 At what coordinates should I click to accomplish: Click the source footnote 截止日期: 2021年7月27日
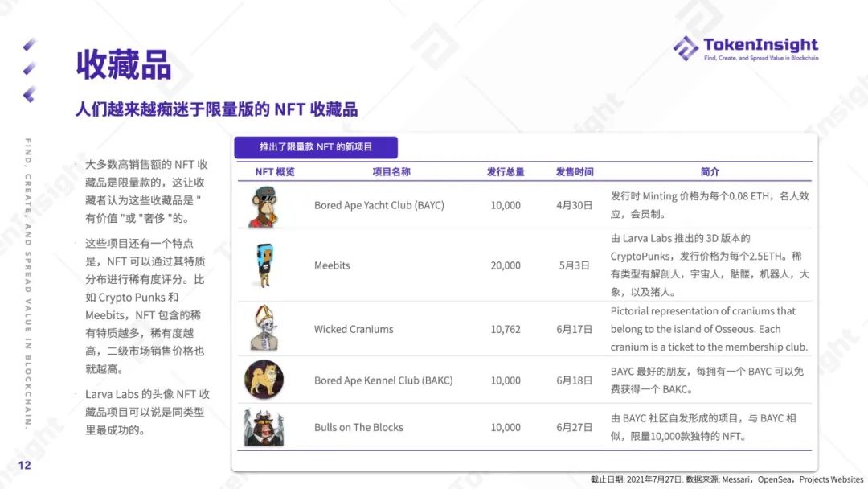pos(727,479)
